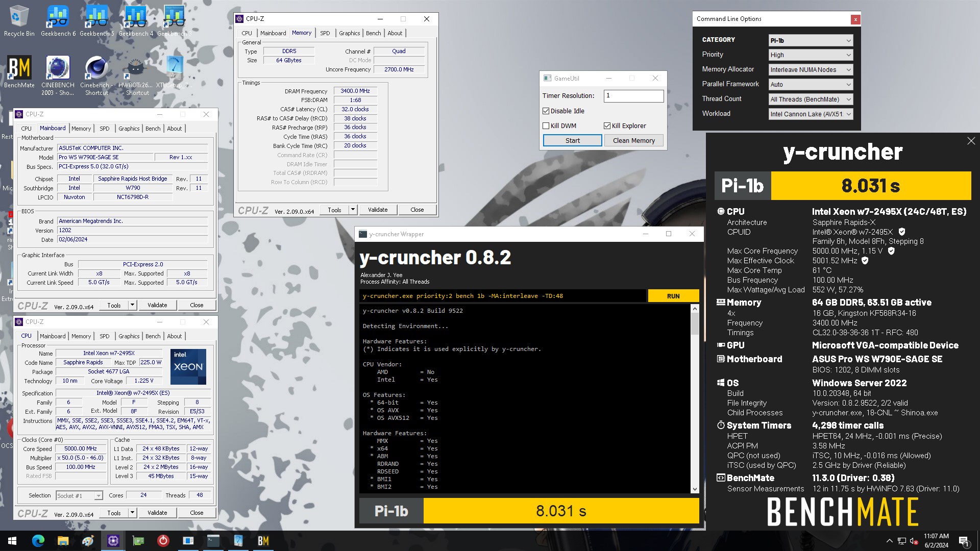Screen dimensions: 980x551
Task: Open the Thread Count dropdown
Action: 811,99
